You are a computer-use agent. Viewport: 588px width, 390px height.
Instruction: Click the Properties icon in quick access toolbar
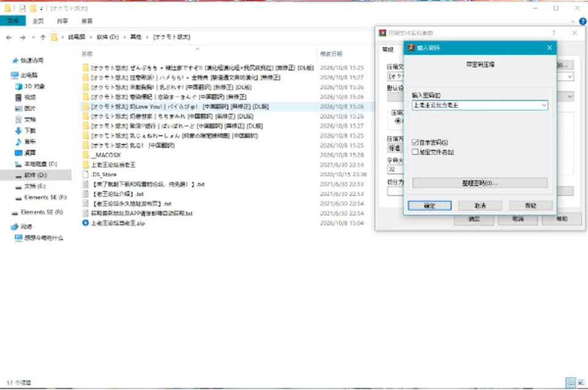click(x=23, y=8)
